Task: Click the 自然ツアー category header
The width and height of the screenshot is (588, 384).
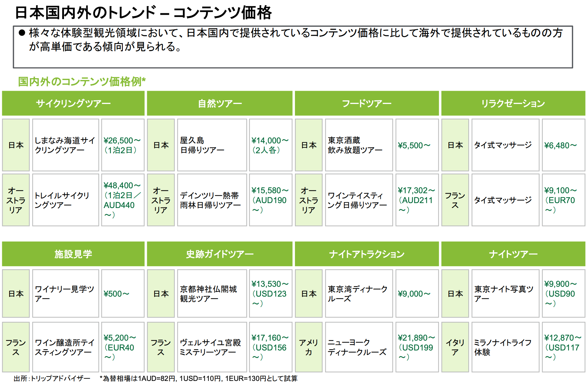Action: [219, 103]
